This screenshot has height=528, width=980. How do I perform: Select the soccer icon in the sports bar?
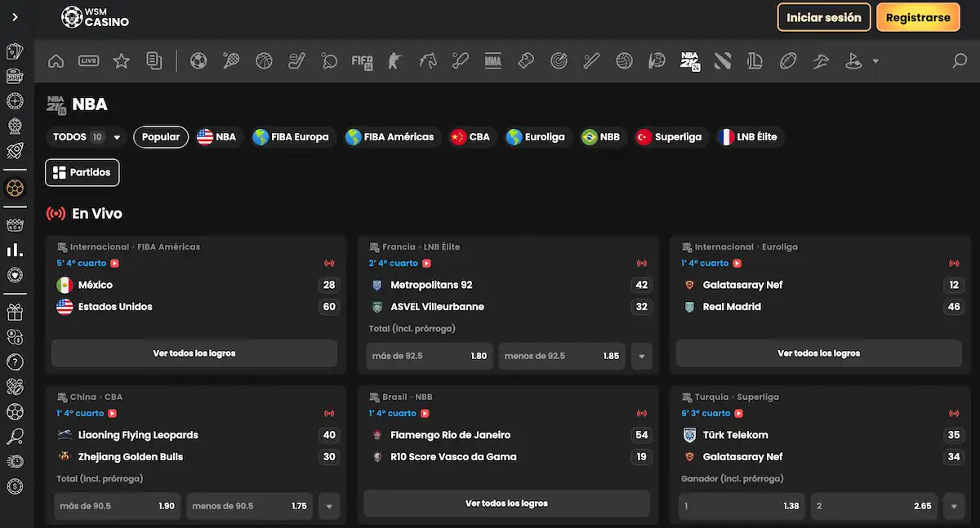(x=198, y=60)
